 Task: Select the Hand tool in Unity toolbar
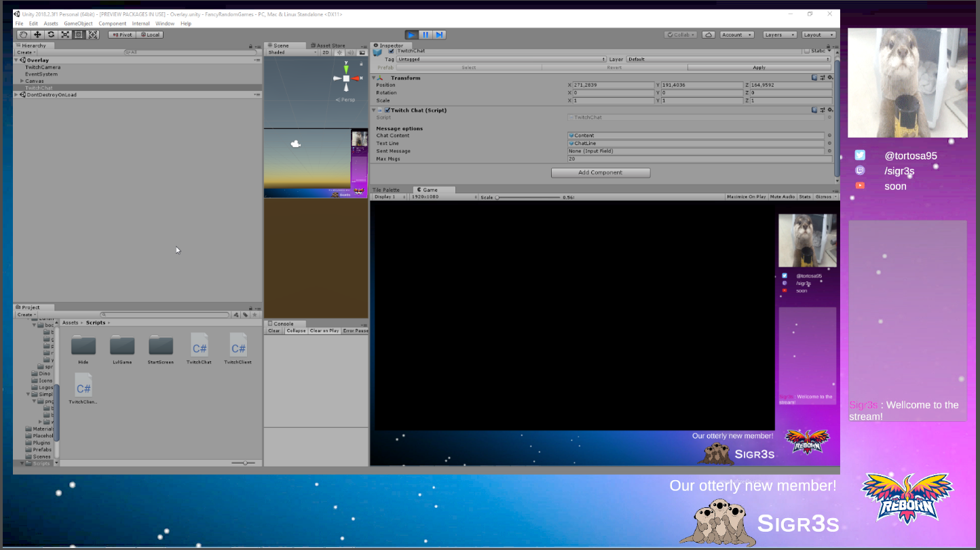[x=23, y=35]
